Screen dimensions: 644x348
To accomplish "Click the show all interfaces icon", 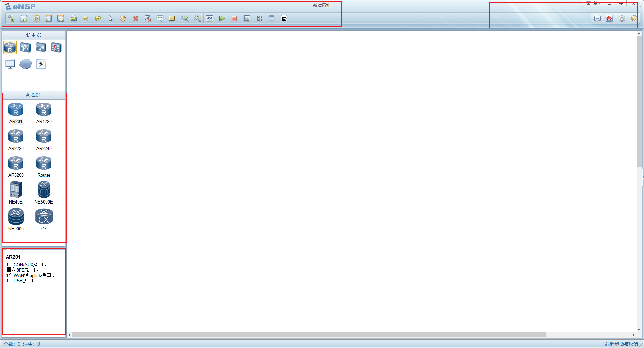I will (259, 19).
